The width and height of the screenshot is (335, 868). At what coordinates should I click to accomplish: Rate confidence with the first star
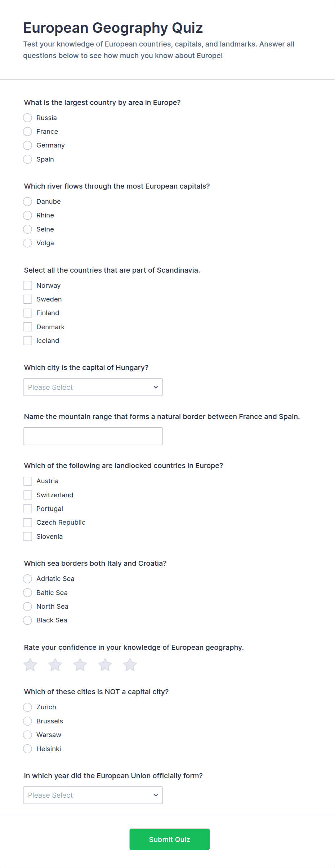(x=30, y=665)
